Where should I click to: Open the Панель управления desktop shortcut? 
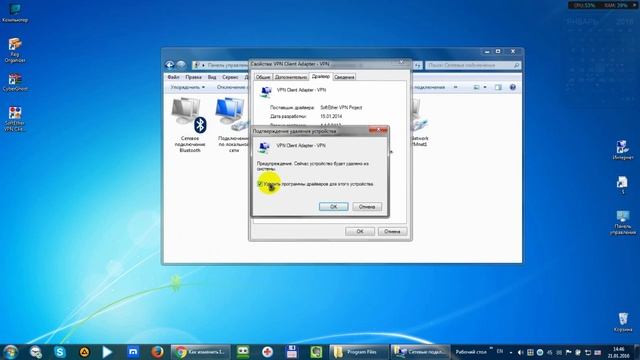(x=623, y=222)
